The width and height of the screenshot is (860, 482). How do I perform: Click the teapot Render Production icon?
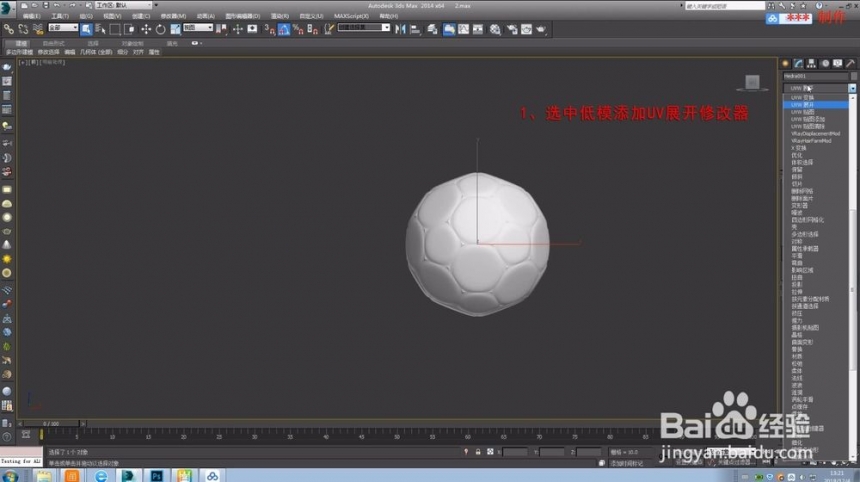[541, 29]
